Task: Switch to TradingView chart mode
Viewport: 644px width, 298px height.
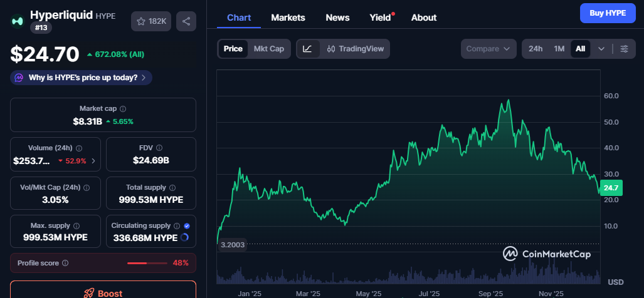Action: tap(356, 49)
